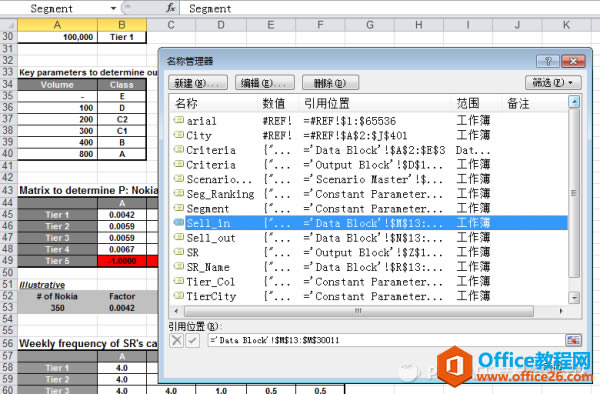Select the Criteria entry scoped to Data Block
The image size is (600, 394).
tap(369, 150)
